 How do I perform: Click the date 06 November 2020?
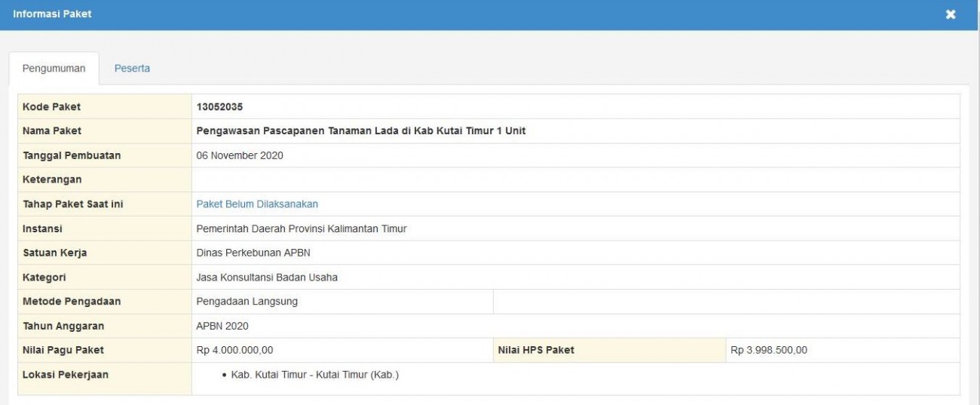click(240, 155)
